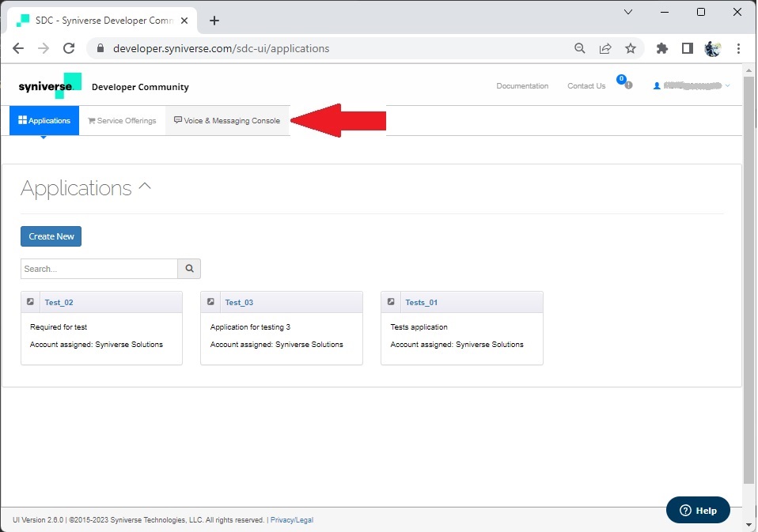Click the notification bell icon with badge
The width and height of the screenshot is (758, 532).
[x=624, y=82]
